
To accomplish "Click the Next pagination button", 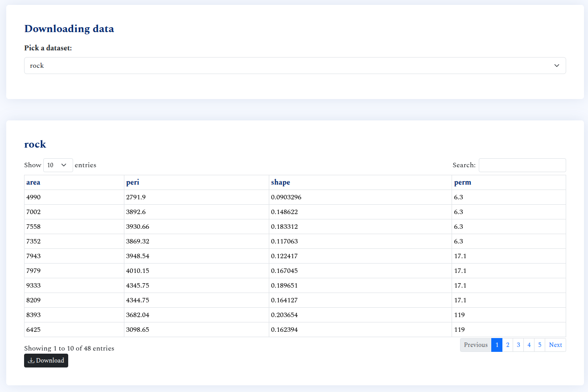I will coord(555,345).
